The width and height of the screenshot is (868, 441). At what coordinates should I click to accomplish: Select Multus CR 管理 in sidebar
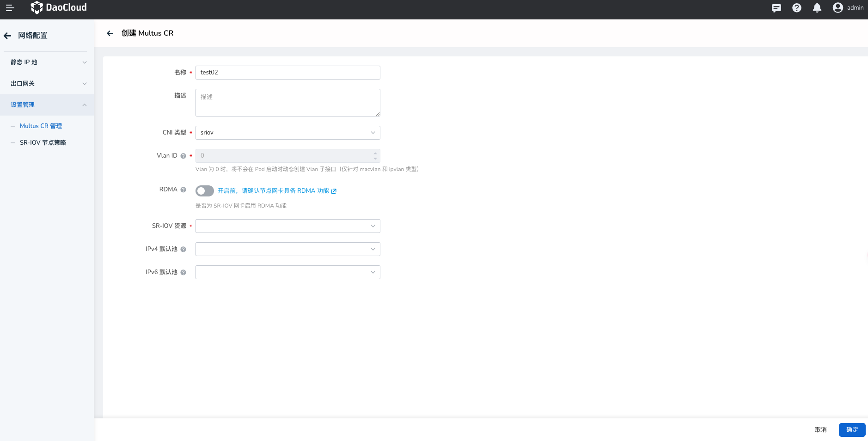(x=41, y=126)
